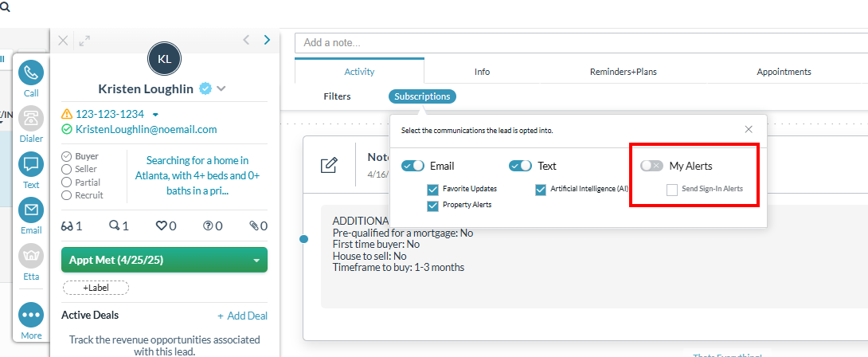
Task: Click the Active Deals heading
Action: click(90, 315)
